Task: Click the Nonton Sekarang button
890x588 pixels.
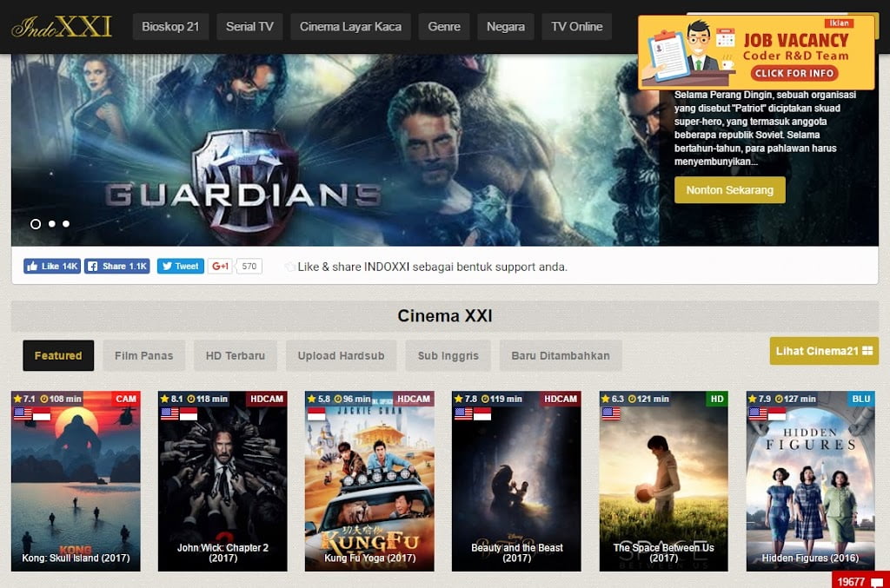Action: point(729,190)
